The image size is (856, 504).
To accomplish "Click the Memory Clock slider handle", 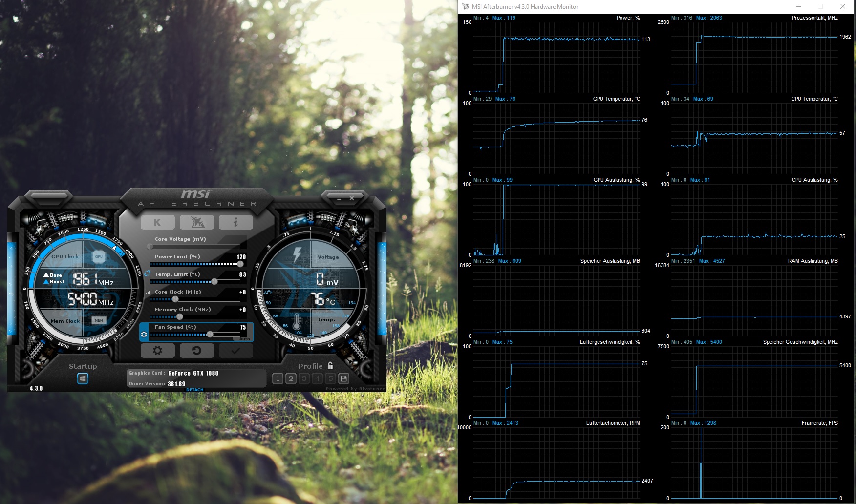I will (179, 317).
